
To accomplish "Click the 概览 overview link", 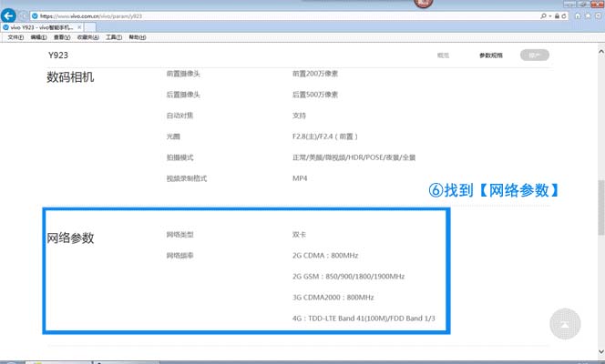I will click(443, 56).
